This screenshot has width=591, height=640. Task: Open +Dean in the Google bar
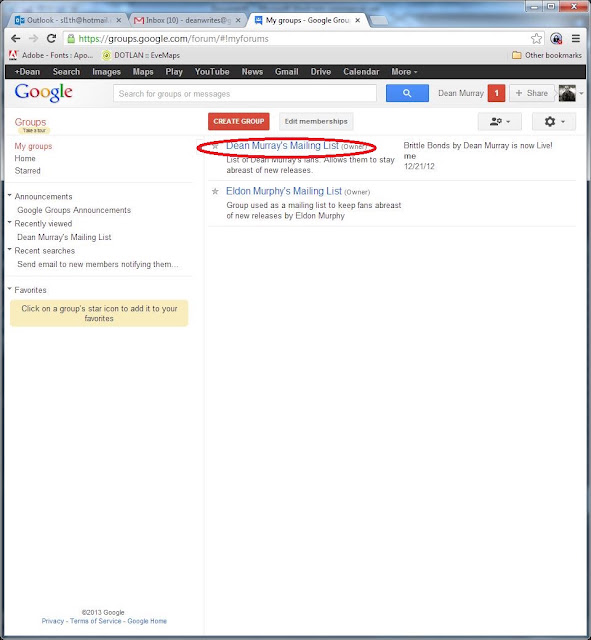point(27,72)
